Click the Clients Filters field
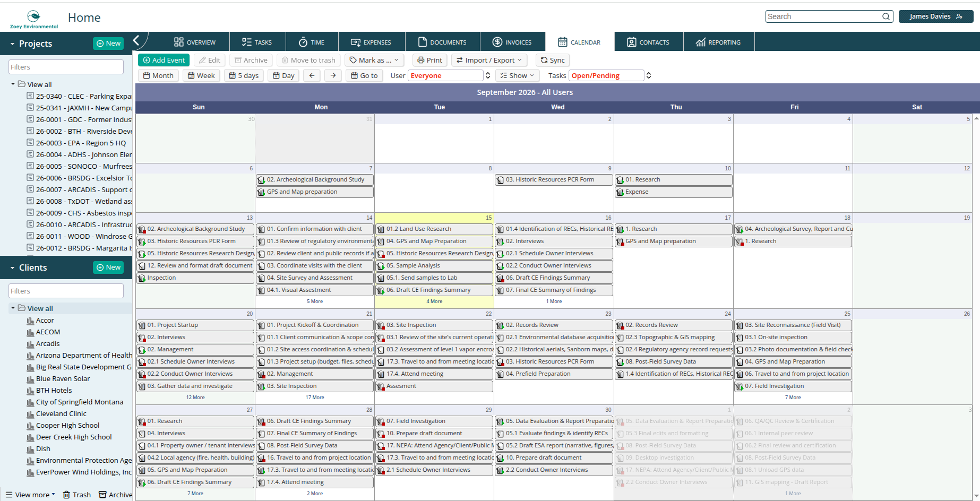980x501 pixels. click(66, 291)
